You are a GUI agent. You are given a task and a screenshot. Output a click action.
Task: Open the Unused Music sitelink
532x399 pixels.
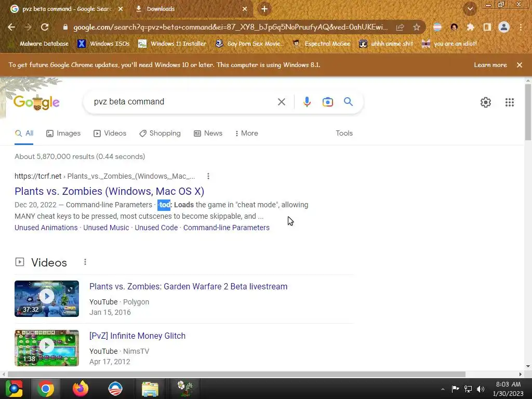(106, 228)
